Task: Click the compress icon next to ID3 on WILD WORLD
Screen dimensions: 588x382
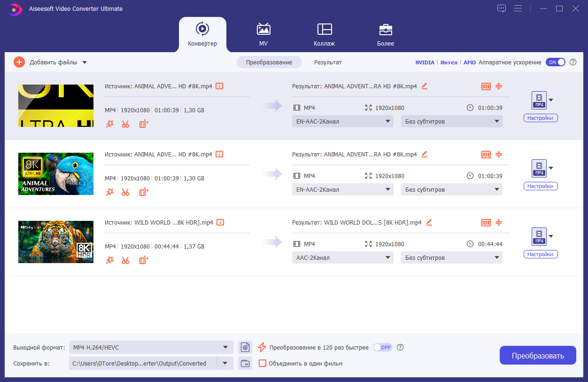Action: (x=499, y=223)
